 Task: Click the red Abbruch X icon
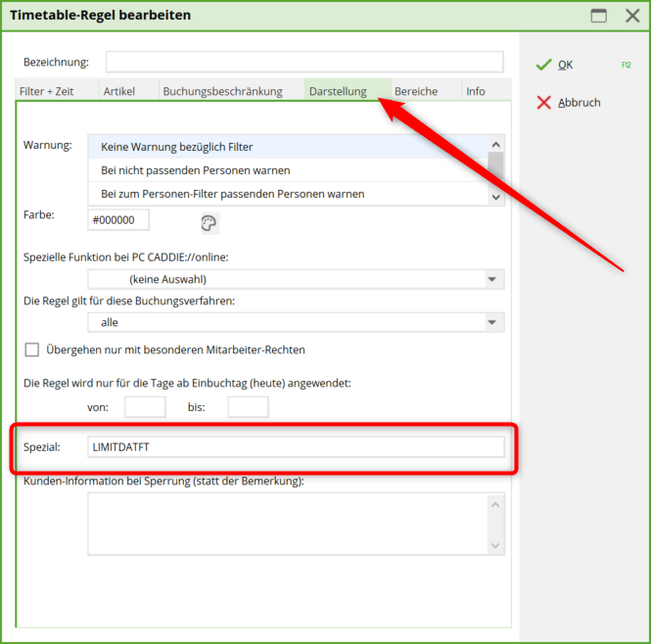543,103
